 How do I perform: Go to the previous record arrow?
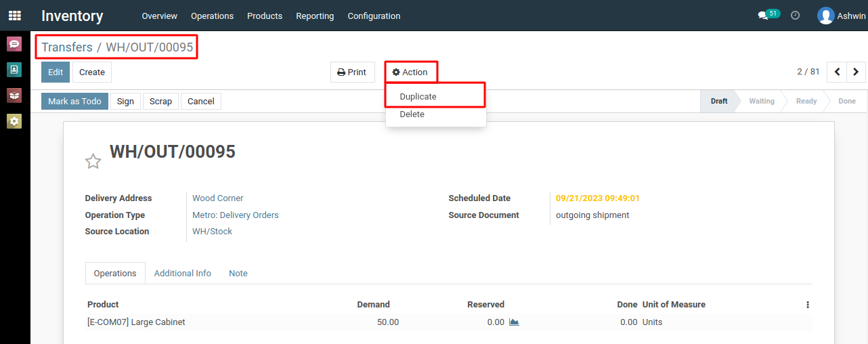coord(837,72)
